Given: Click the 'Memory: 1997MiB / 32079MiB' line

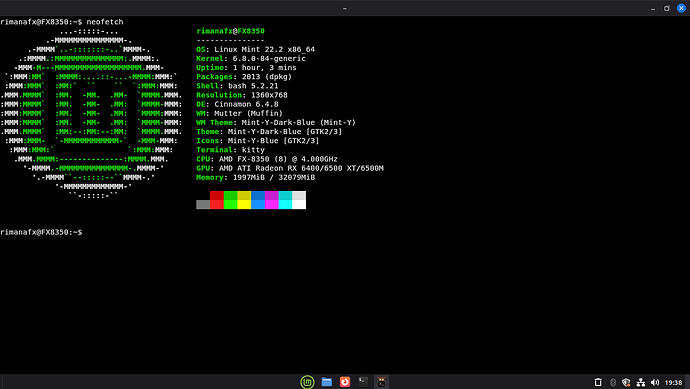Looking at the screenshot, I should [256, 177].
